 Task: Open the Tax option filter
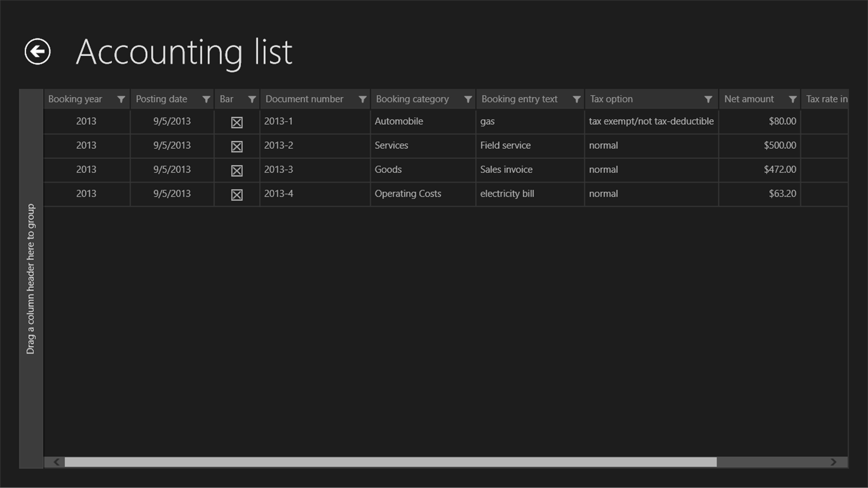click(x=708, y=99)
